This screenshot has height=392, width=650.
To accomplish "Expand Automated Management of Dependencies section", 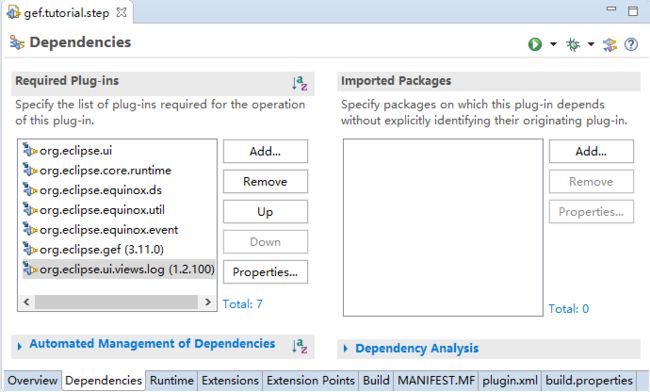I will pyautogui.click(x=19, y=346).
